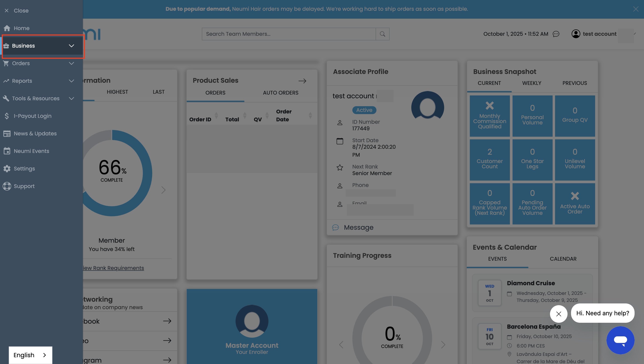Switch to the AUTO ORDERS tab
644x364 pixels.
pos(280,93)
